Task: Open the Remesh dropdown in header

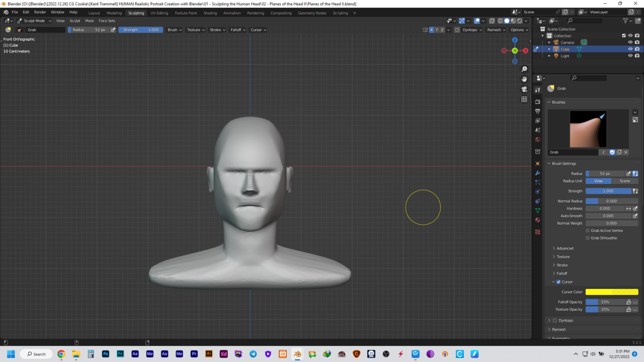Action: click(496, 30)
